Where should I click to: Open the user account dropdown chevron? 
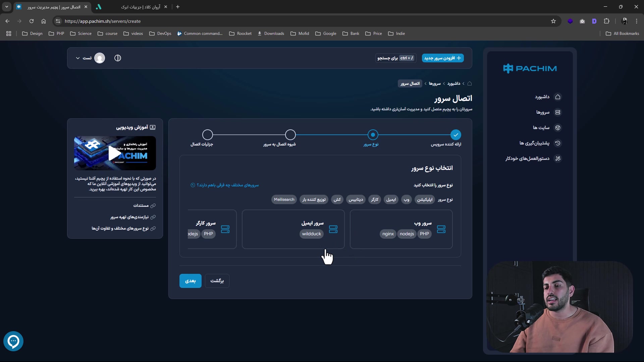coord(78,58)
